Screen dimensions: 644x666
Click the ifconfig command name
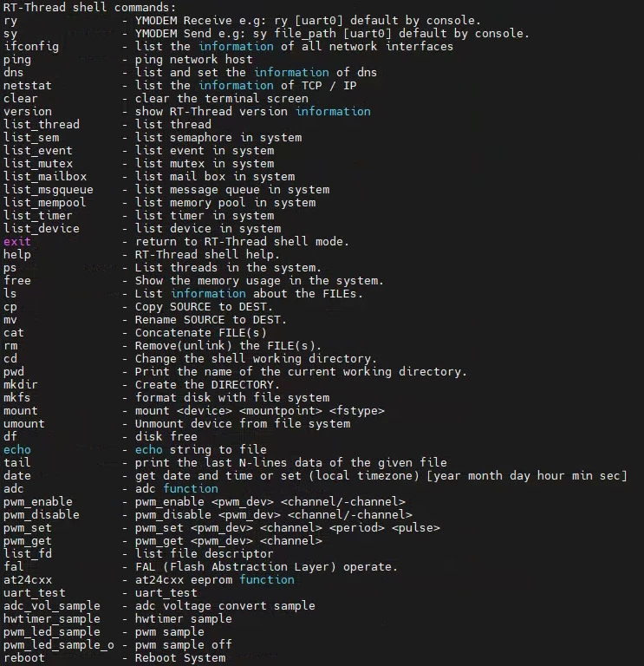31,46
